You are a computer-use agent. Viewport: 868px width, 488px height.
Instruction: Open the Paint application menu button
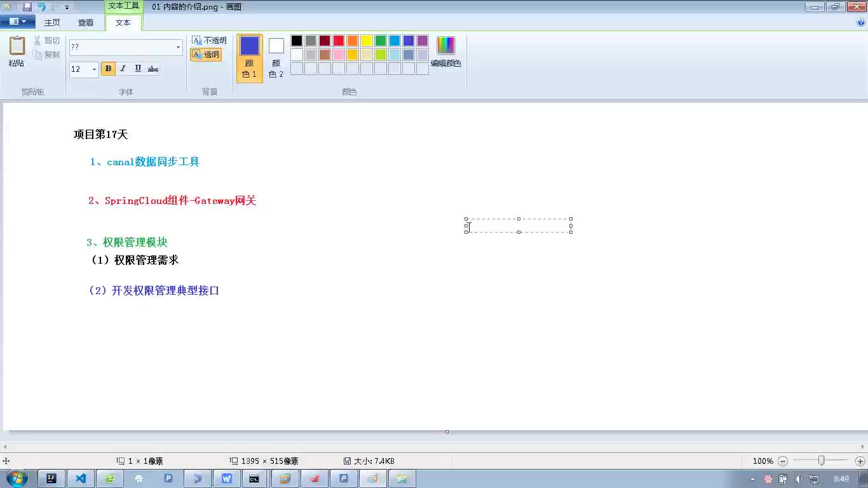(17, 22)
